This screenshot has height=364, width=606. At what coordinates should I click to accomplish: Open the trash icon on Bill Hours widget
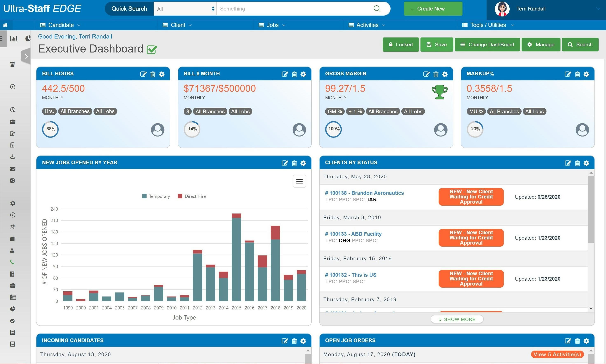pos(153,74)
